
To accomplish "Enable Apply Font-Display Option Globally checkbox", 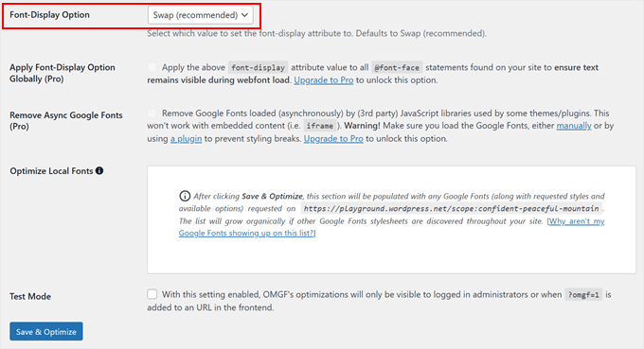I will pos(152,67).
